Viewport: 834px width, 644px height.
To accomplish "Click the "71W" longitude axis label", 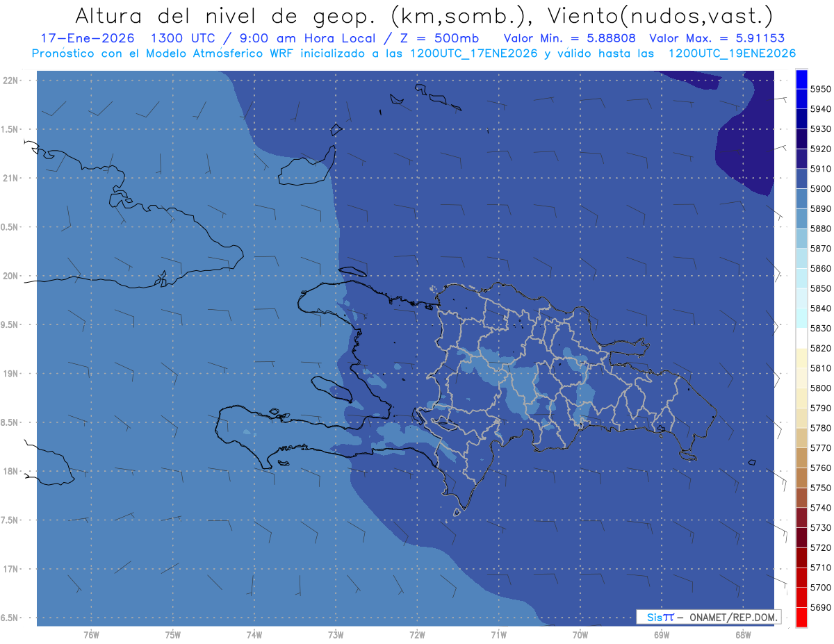I will pos(498,635).
